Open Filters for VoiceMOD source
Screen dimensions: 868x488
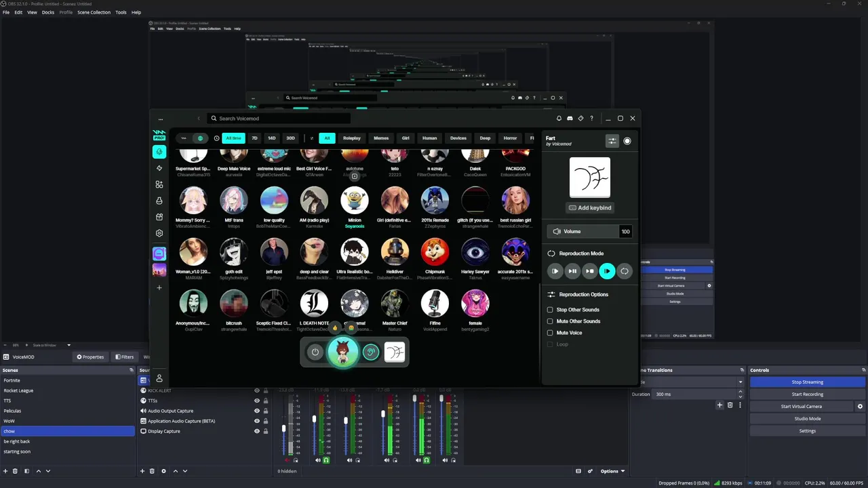tap(124, 357)
